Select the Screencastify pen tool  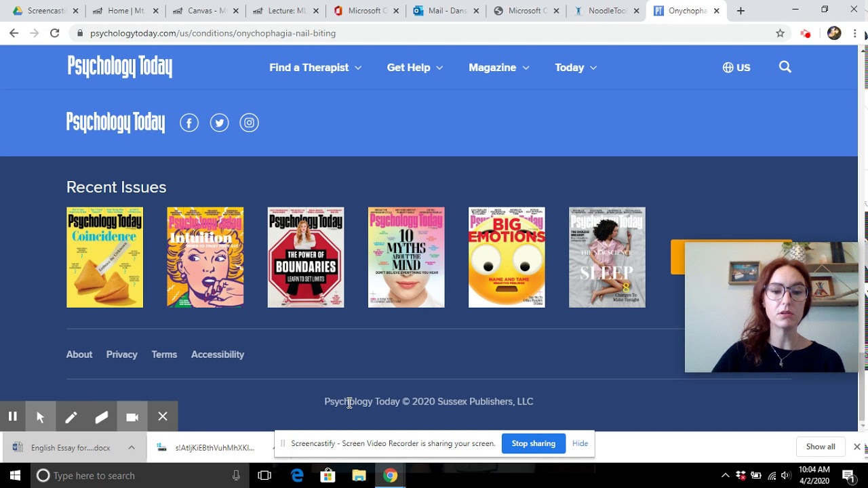(71, 417)
